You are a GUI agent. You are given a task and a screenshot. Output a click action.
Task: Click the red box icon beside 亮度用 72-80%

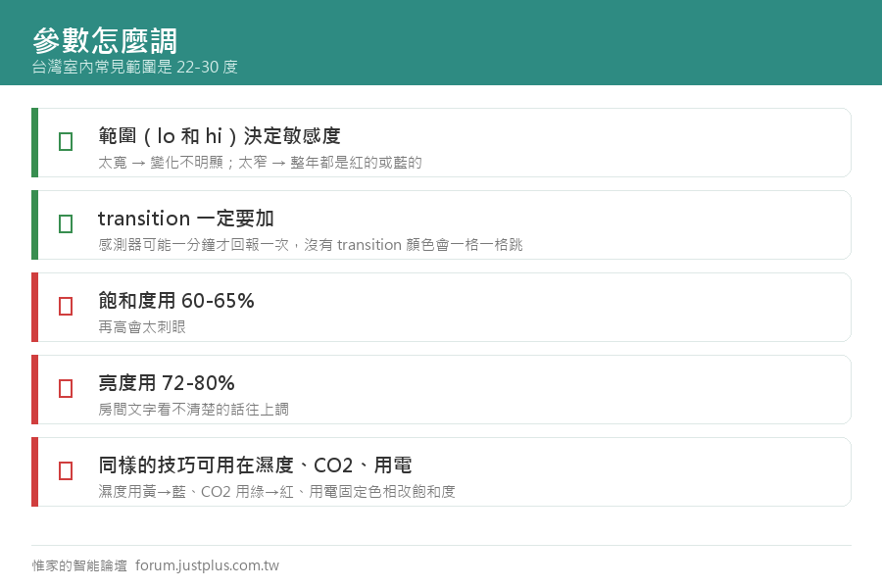click(x=66, y=389)
